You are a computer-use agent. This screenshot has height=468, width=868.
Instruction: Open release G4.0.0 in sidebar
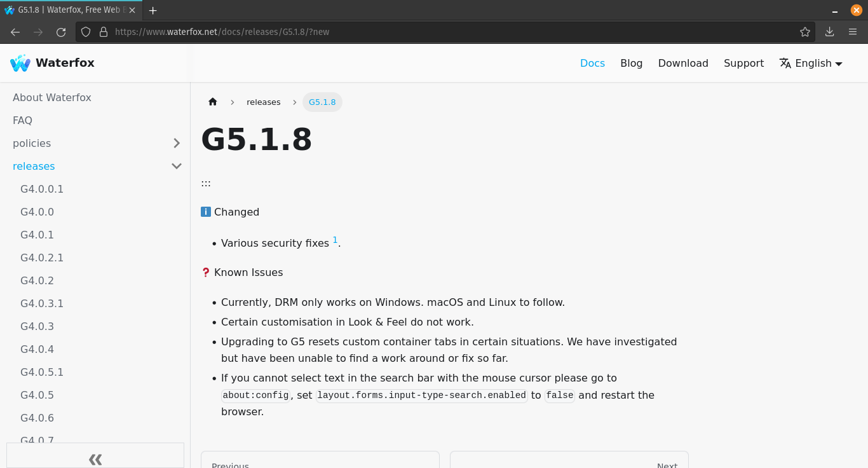pos(37,212)
